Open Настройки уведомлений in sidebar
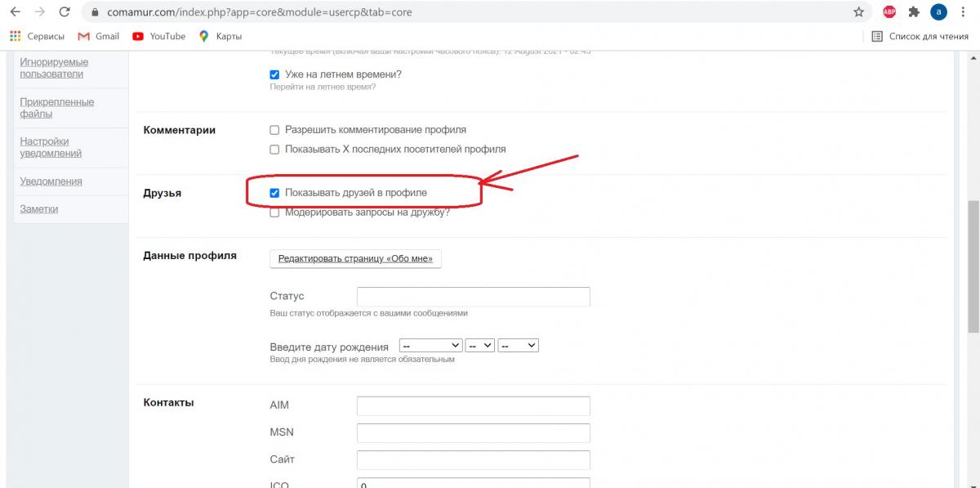Viewport: 980px width, 488px height. tap(51, 147)
